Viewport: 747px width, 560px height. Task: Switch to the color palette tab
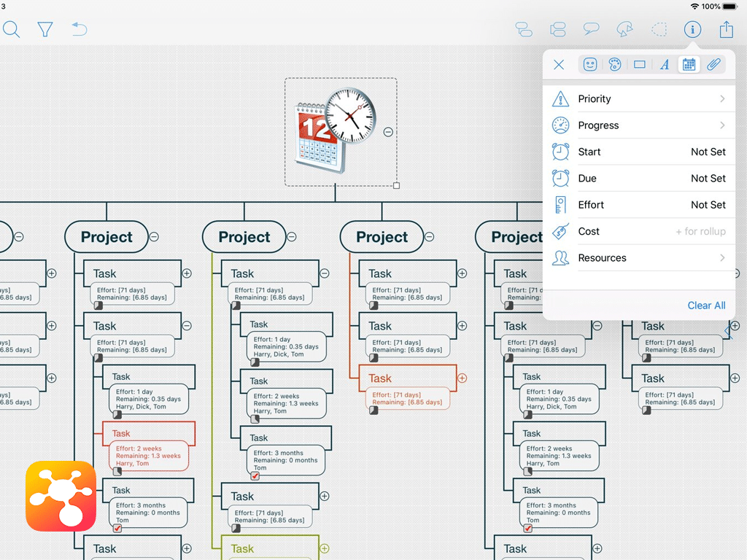point(615,65)
